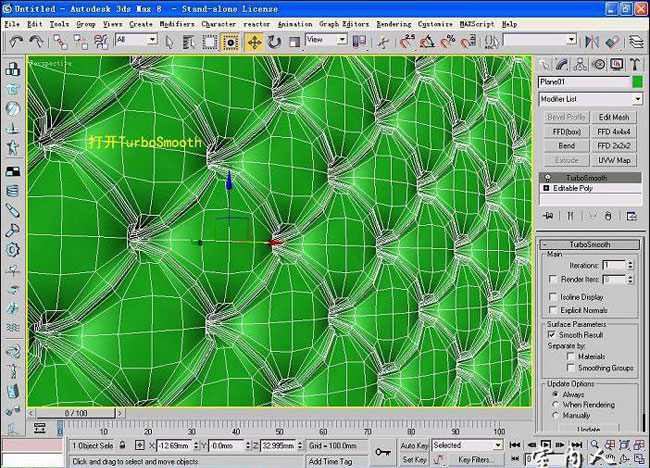Toggle the Angle Snap icon
This screenshot has height=468, width=650.
427,42
